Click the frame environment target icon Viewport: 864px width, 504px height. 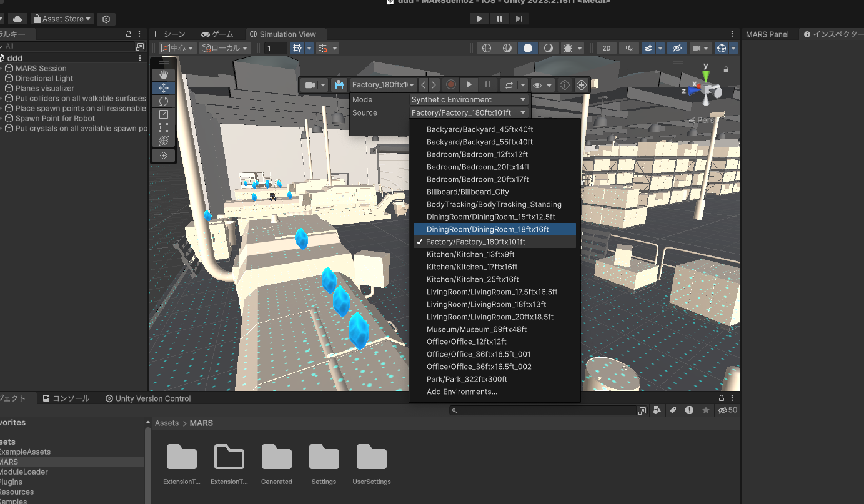(x=581, y=85)
